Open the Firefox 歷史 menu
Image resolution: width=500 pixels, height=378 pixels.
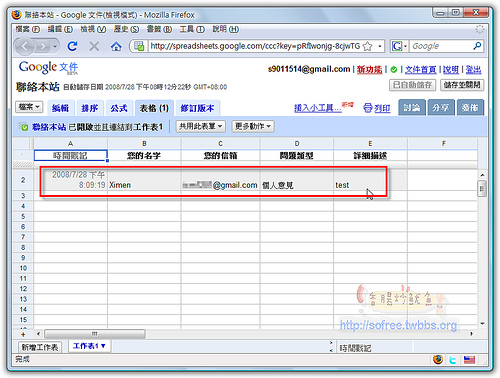pos(126,29)
